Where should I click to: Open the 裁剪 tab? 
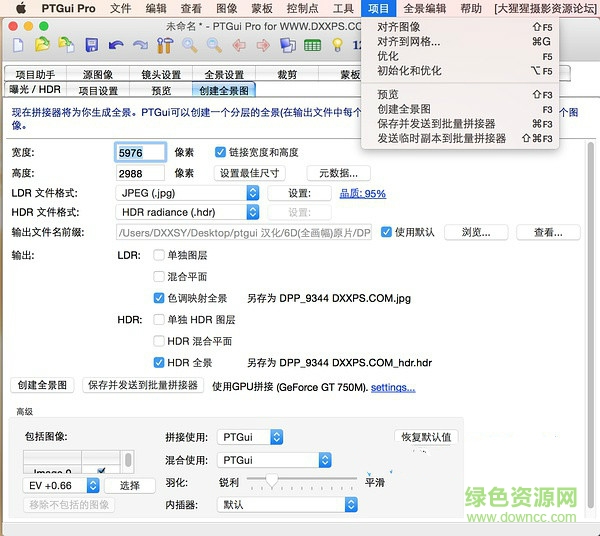pos(287,74)
